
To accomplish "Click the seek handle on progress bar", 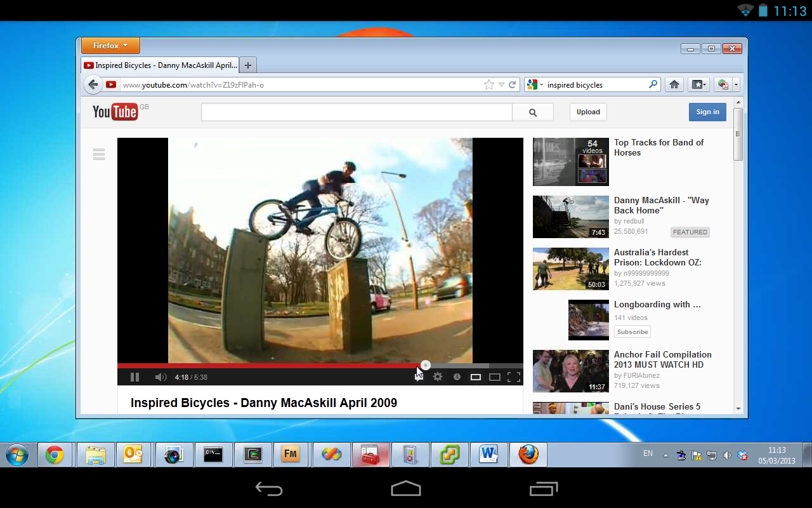I will tap(426, 365).
